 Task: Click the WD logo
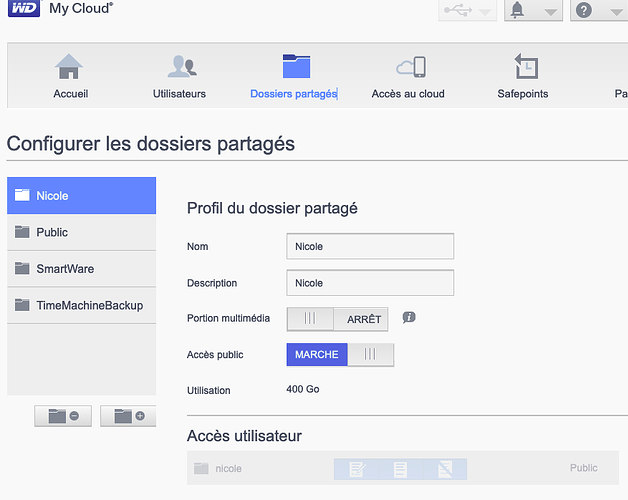tap(24, 8)
